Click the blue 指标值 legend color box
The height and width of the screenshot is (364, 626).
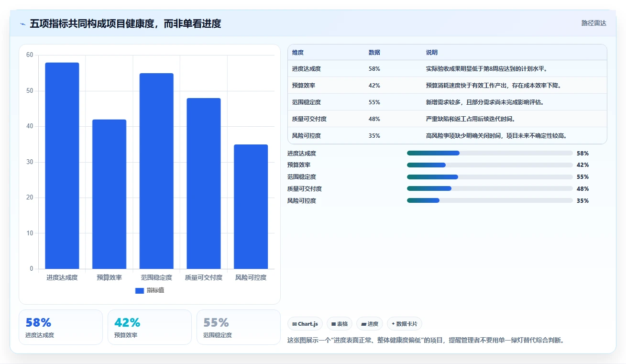(140, 290)
